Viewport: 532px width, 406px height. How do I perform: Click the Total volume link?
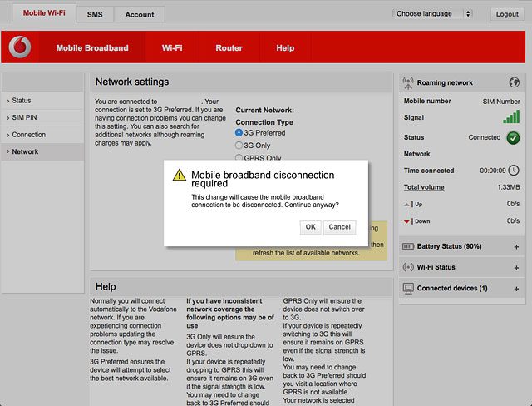pos(424,187)
